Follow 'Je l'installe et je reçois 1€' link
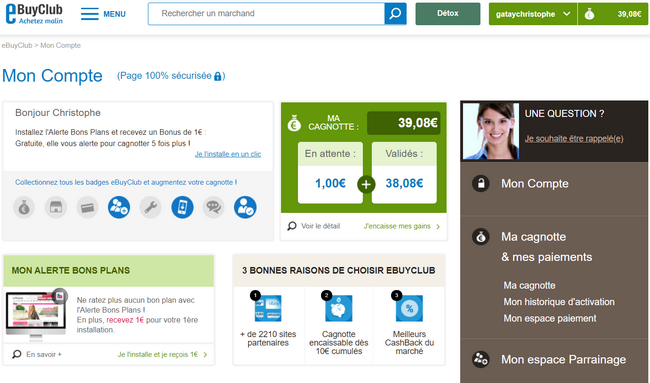Image resolution: width=650 pixels, height=383 pixels. tap(158, 355)
